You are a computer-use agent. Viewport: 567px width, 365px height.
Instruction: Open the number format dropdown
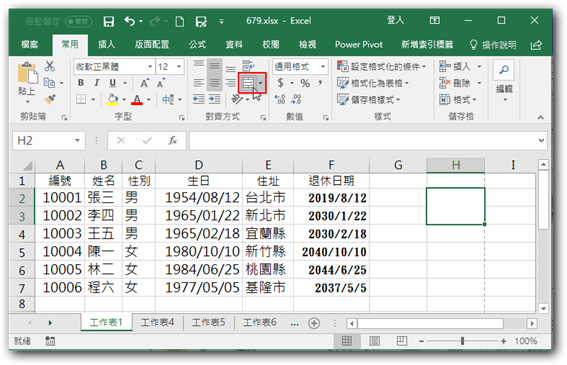(323, 67)
